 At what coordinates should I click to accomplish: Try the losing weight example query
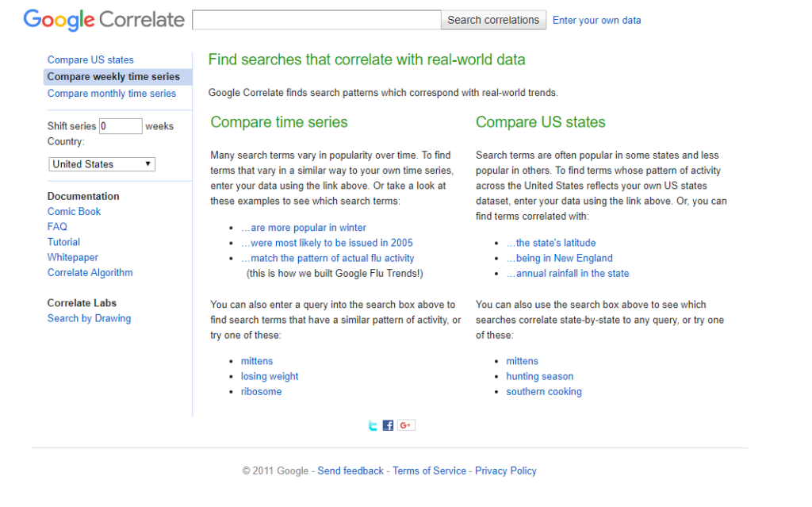(270, 376)
